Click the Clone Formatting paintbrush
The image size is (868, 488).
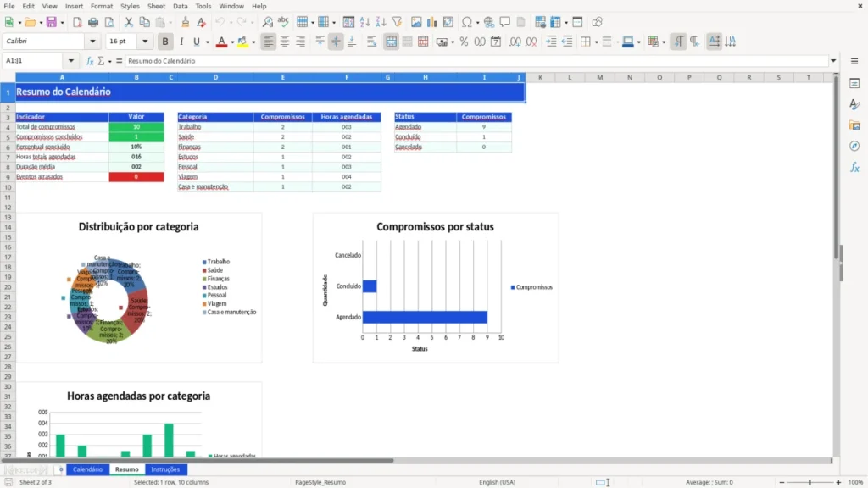(x=186, y=22)
